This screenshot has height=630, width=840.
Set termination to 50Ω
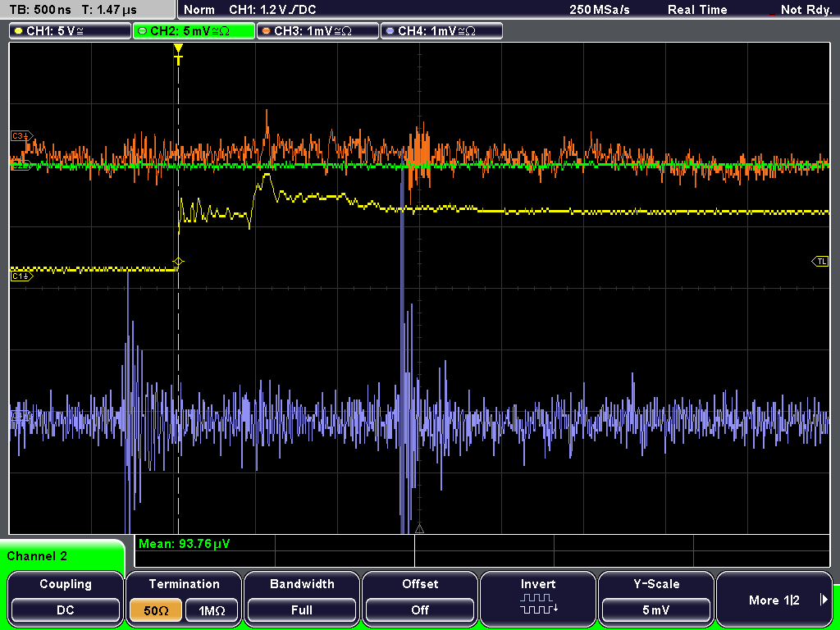(x=156, y=610)
